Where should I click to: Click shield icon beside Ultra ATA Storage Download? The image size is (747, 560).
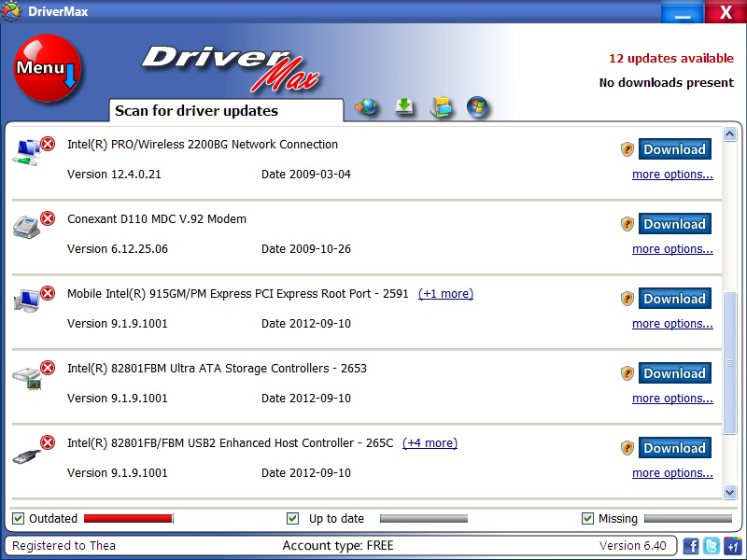tap(627, 373)
